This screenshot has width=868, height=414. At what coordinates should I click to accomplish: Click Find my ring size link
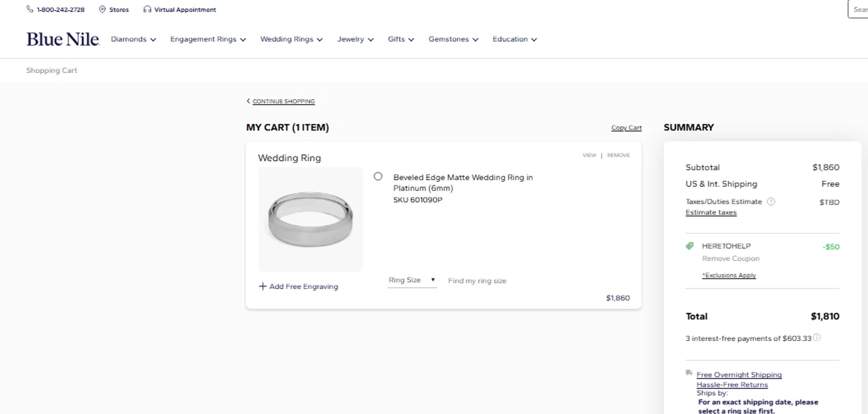pos(477,281)
